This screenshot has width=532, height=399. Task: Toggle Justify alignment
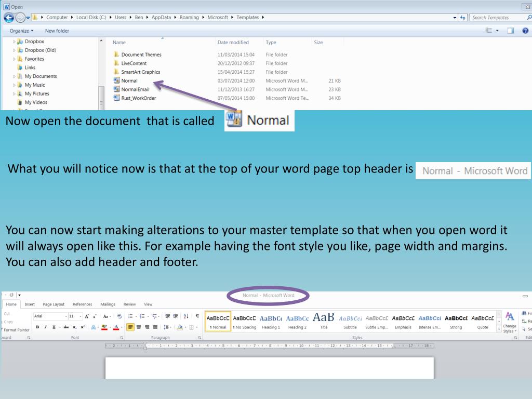click(x=155, y=327)
